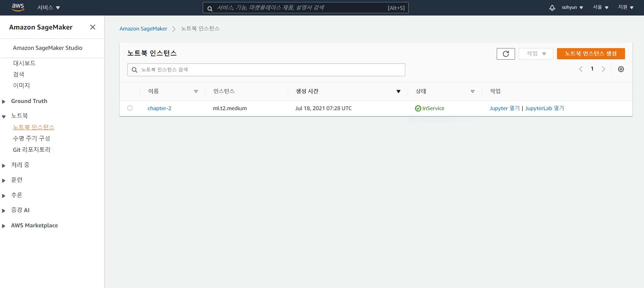
Task: Focus the 노트북 인스턴스 검색 field
Action: (x=266, y=70)
